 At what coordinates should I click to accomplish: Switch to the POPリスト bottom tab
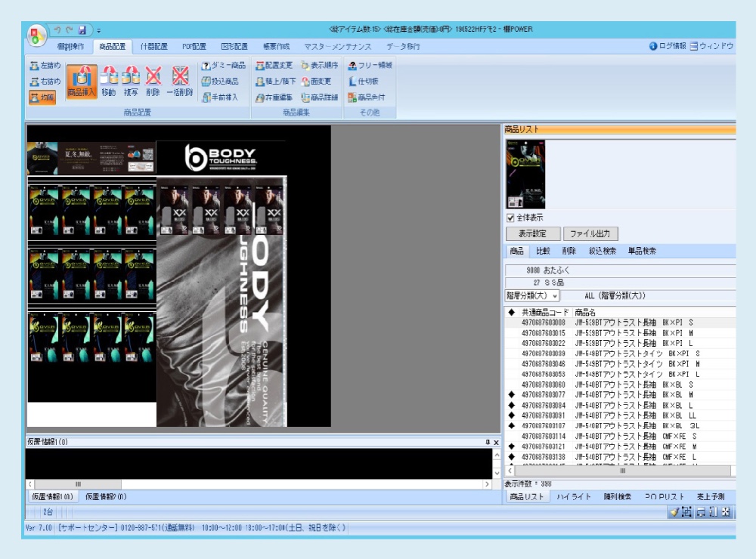coord(665,497)
